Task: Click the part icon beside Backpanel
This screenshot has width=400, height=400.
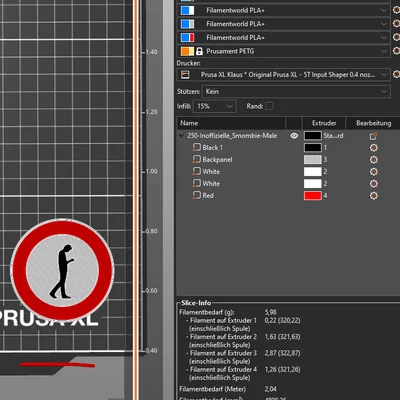Action: 197,160
